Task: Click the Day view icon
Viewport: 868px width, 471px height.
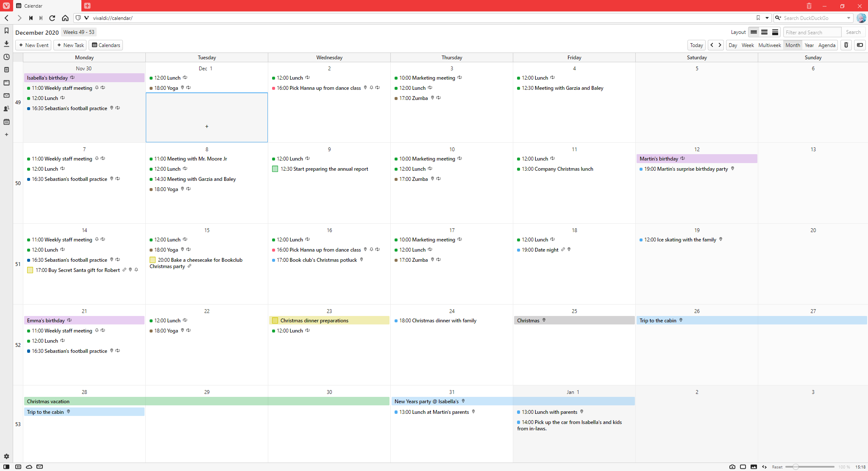Action: (x=733, y=44)
